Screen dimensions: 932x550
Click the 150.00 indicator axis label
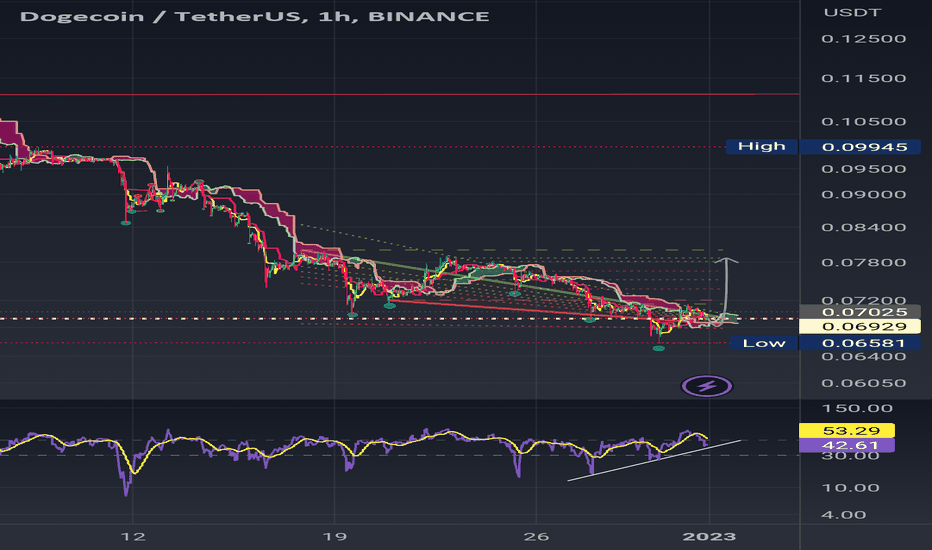(857, 408)
